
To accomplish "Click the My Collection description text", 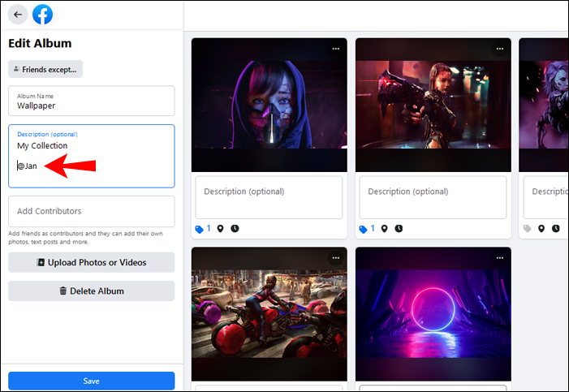I will (x=42, y=145).
